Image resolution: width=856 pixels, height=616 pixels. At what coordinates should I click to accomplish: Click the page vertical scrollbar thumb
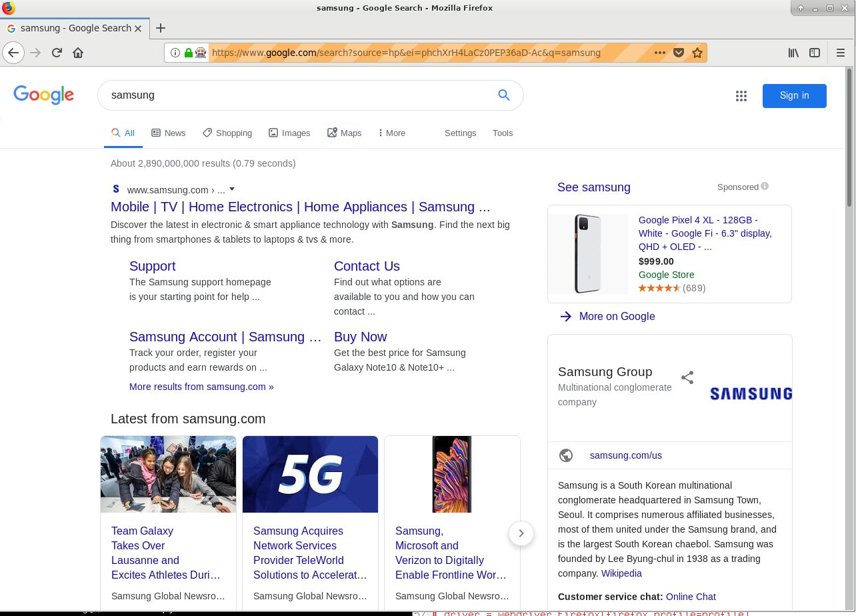point(850,137)
